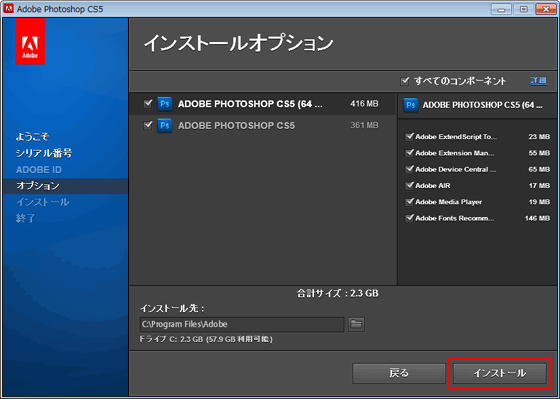
Task: Click the 19 MB size for Media Player
Action: (539, 202)
